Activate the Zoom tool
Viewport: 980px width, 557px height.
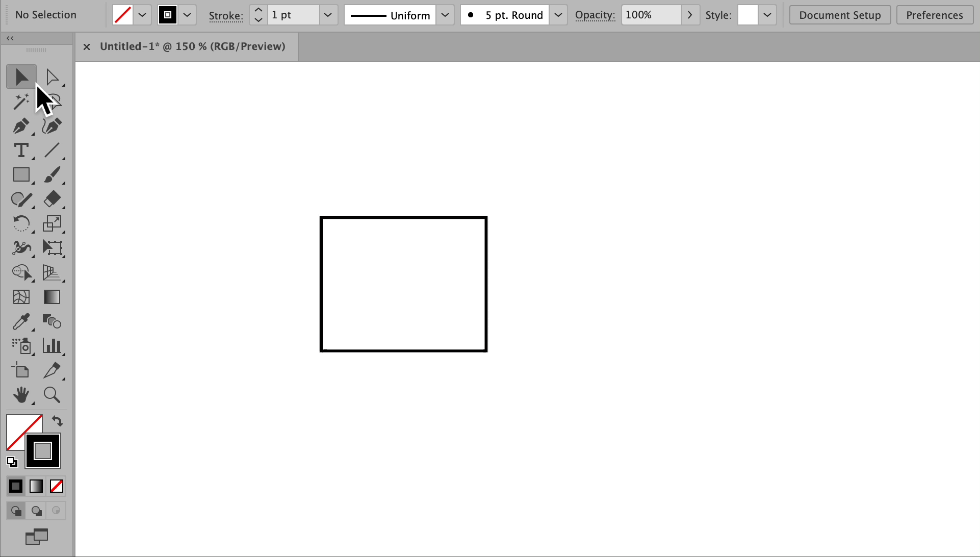pos(52,395)
